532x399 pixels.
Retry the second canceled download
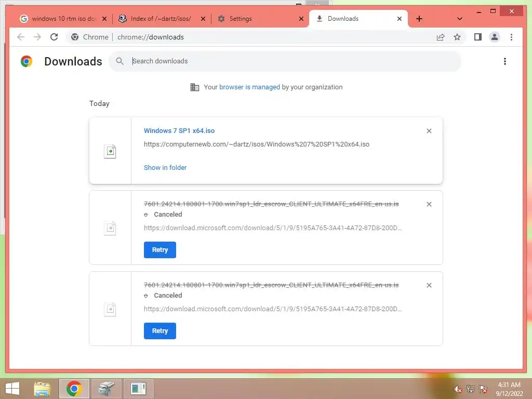160,331
